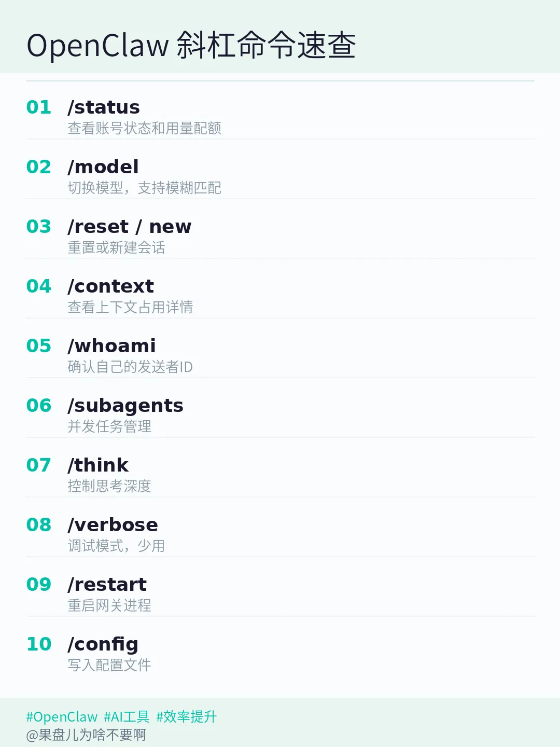Click description 重启网关进程
The image size is (560, 747).
(109, 605)
